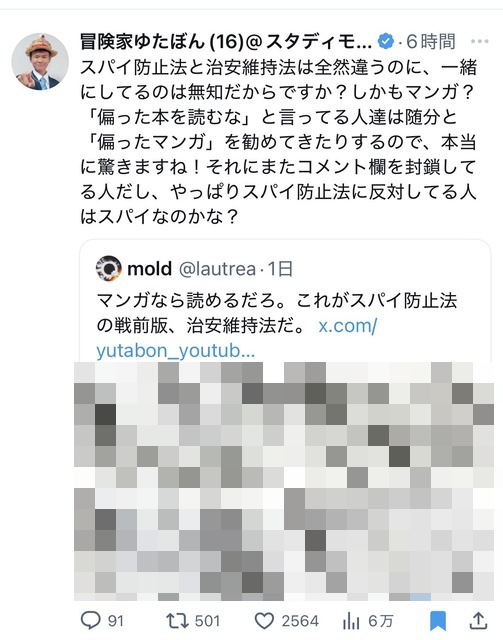Image resolution: width=503 pixels, height=640 pixels.
Task: Open the straw-hat profile avatar
Action: pos(40,62)
